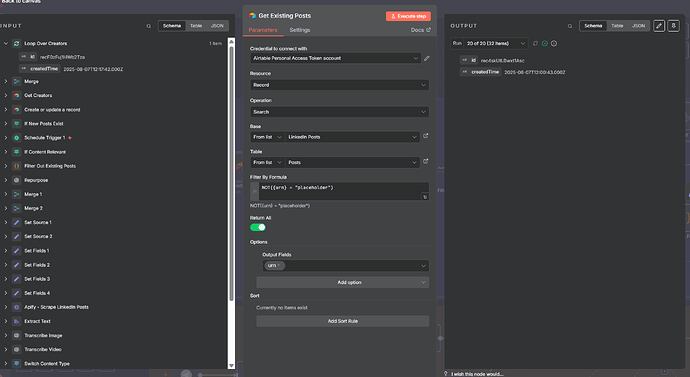Click the pin output data icon
The image size is (690, 377).
click(x=673, y=26)
